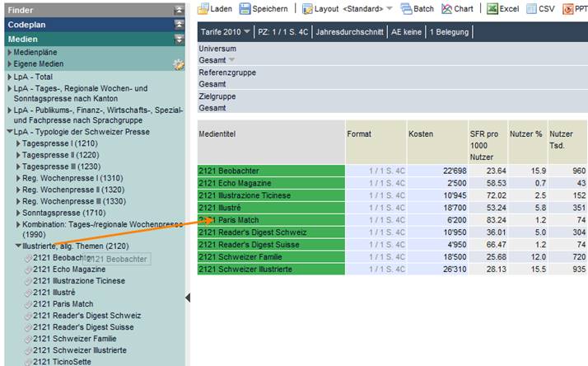
Task: Export via the Excel icon
Action: 492,8
